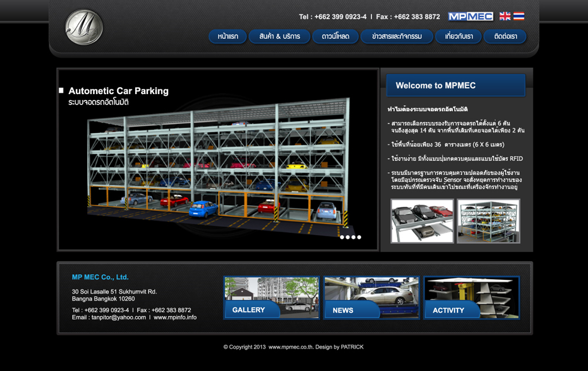588x371 pixels.
Task: Open the ติดต่อเรา contact page
Action: [505, 36]
